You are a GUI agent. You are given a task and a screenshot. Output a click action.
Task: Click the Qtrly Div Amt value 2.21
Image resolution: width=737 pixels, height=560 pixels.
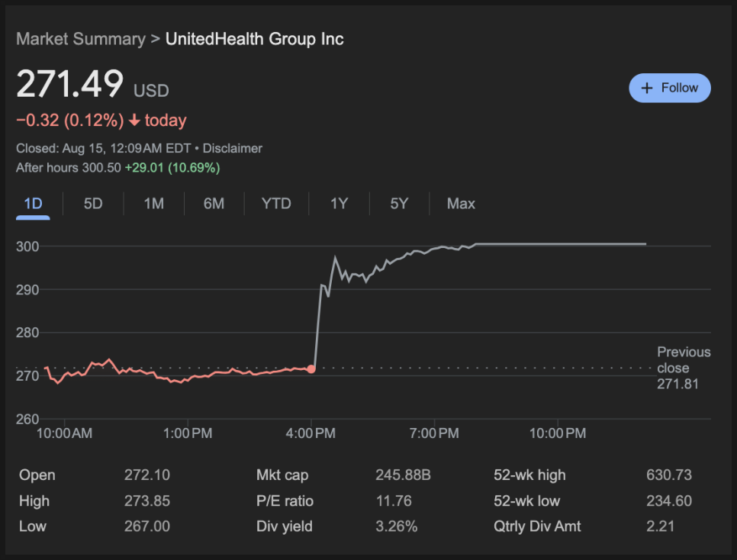click(x=660, y=526)
